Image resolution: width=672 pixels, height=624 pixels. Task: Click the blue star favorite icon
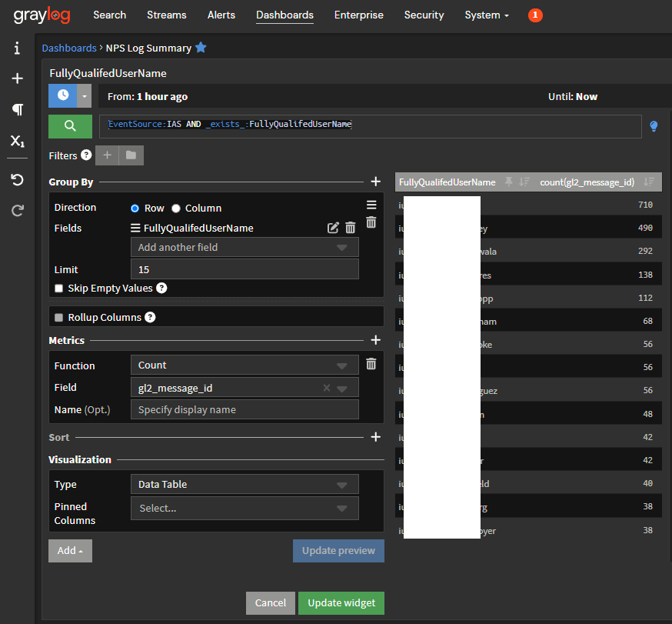click(x=201, y=48)
